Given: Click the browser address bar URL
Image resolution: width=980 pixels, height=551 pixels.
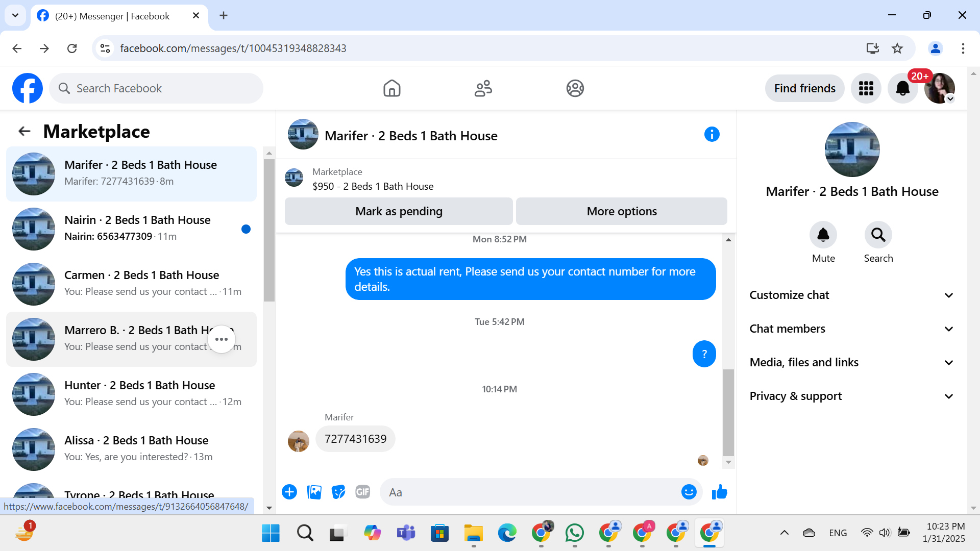Looking at the screenshot, I should [233, 48].
